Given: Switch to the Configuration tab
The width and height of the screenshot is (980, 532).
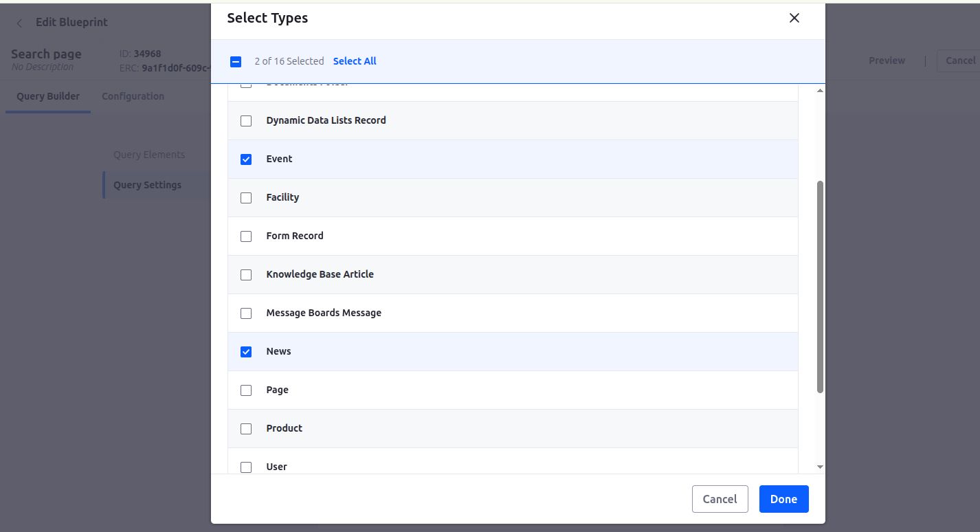Looking at the screenshot, I should click(133, 96).
